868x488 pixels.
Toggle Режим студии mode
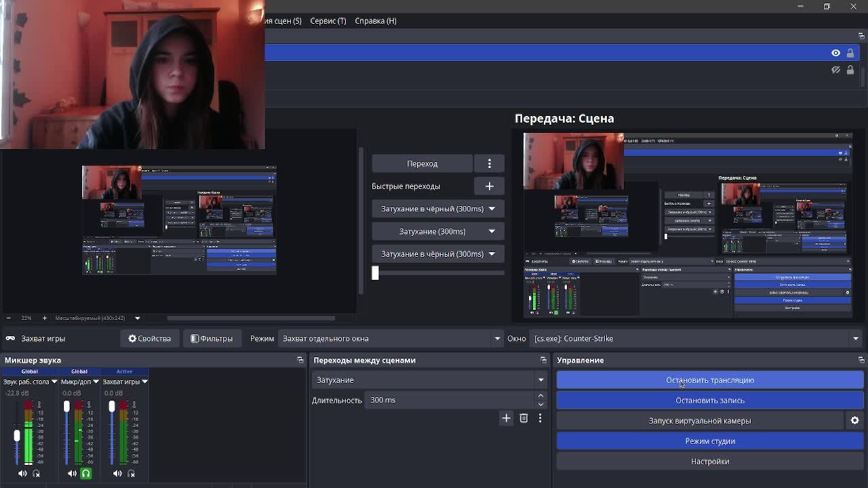tap(710, 441)
